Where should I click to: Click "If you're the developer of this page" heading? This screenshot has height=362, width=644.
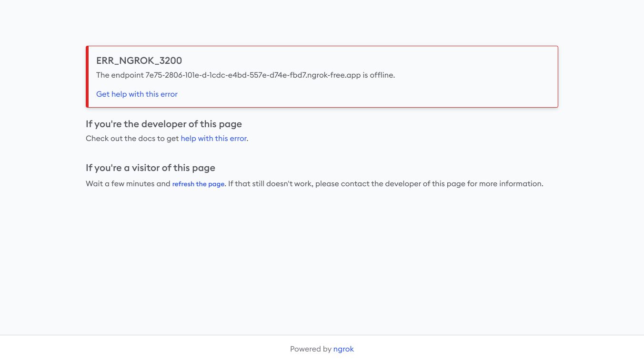[164, 124]
